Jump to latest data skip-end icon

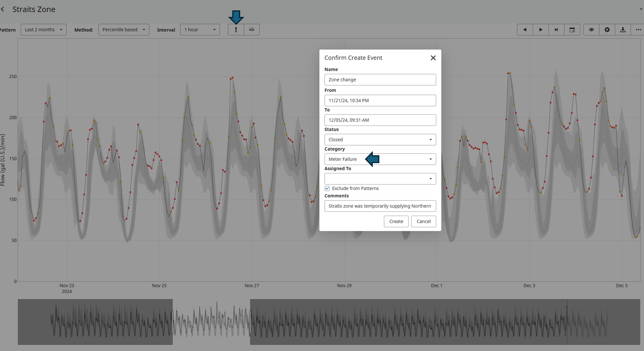coord(556,30)
